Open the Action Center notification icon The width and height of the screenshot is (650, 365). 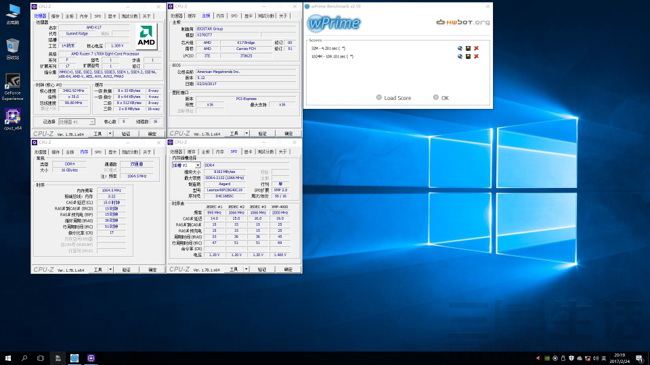click(639, 358)
